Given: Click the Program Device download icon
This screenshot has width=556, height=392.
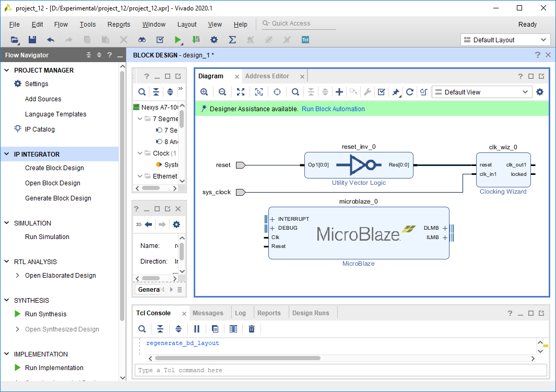Looking at the screenshot, I should pyautogui.click(x=196, y=40).
